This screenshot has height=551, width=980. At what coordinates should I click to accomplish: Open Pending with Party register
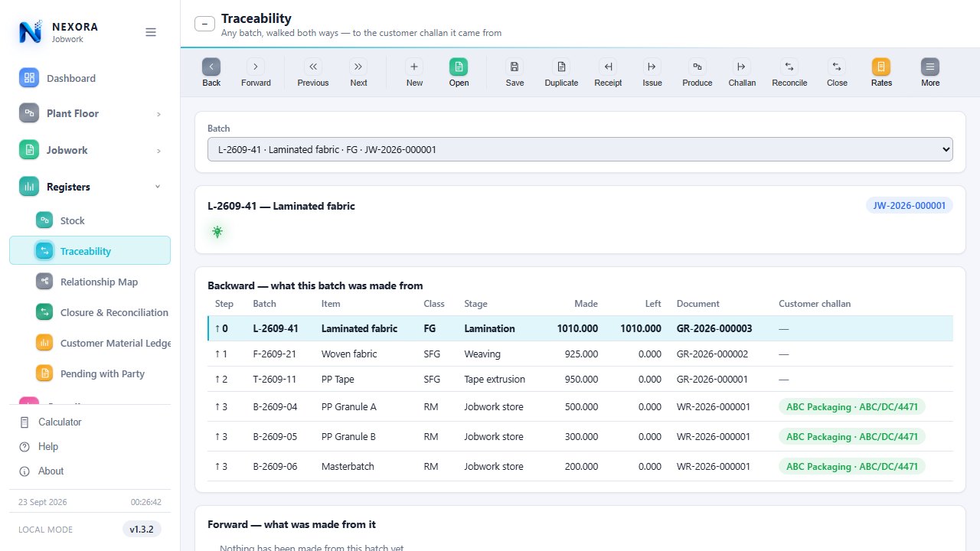pos(90,373)
